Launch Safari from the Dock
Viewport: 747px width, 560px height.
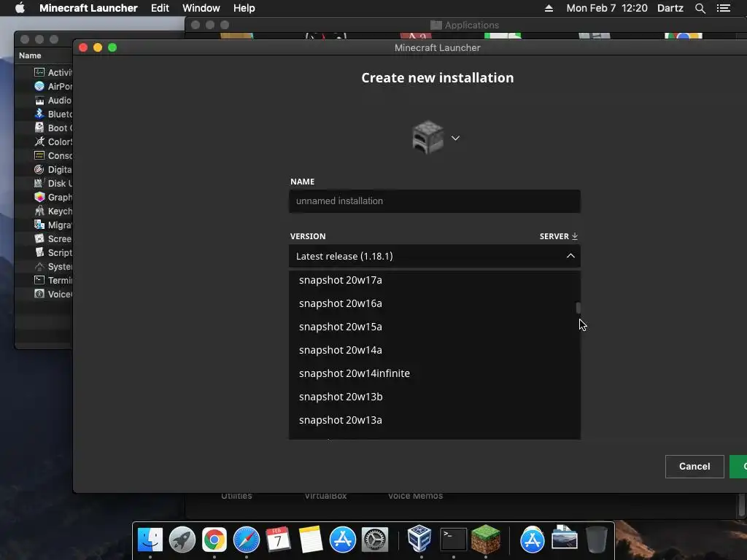point(247,540)
